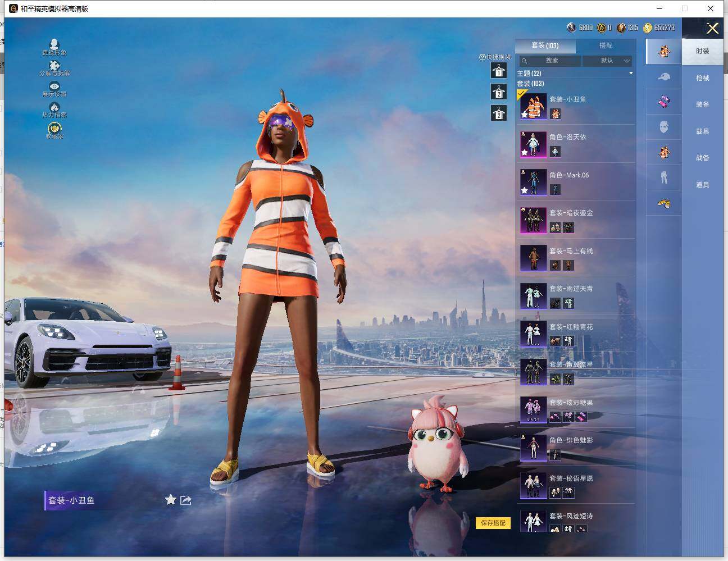
Task: Select the 角色-洛天依 outfit thumbnail
Action: coord(533,144)
